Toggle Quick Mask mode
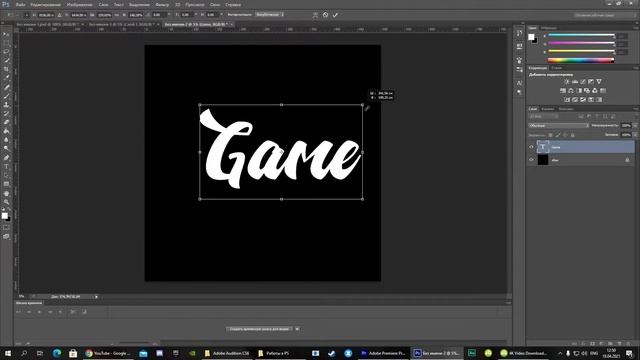Viewport: 640px width, 360px height. coord(6,228)
